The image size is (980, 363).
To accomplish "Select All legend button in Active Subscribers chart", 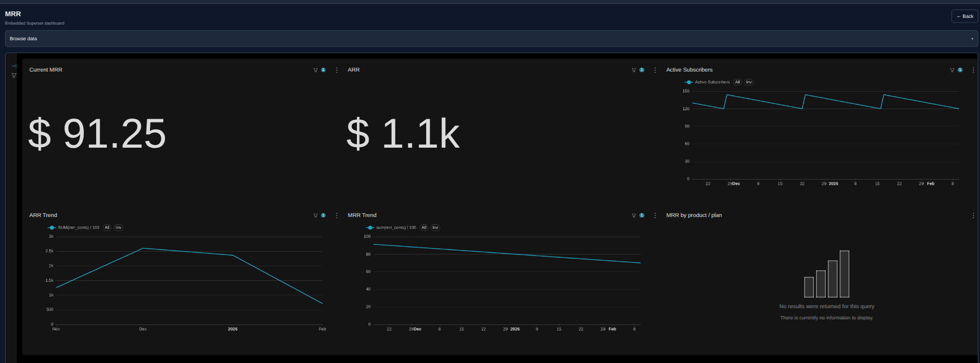I will click(737, 82).
